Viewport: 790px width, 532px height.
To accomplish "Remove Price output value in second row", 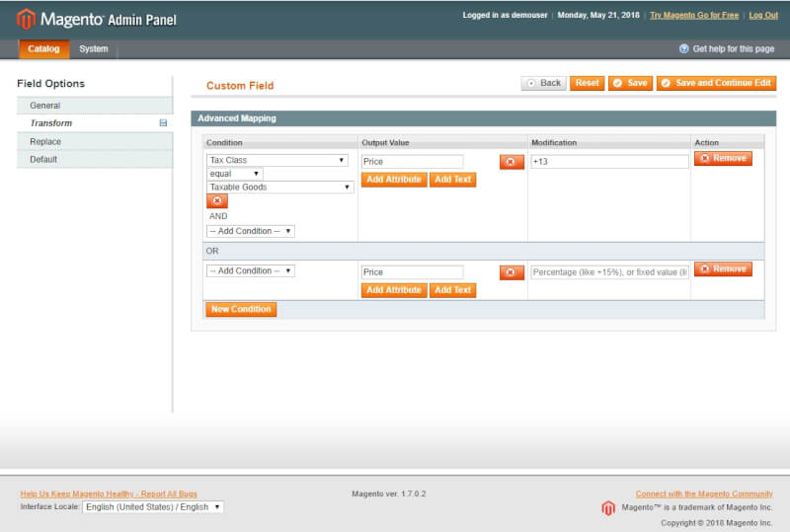I will coord(512,272).
